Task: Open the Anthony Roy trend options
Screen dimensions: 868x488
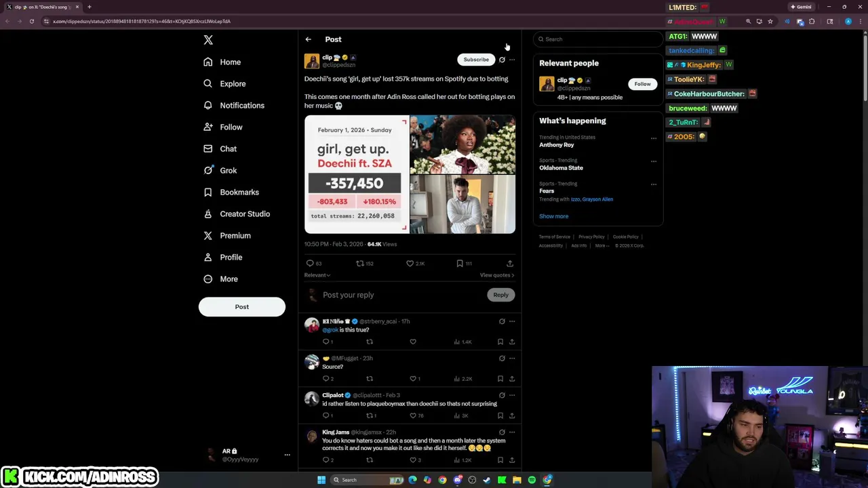Action: [x=654, y=138]
